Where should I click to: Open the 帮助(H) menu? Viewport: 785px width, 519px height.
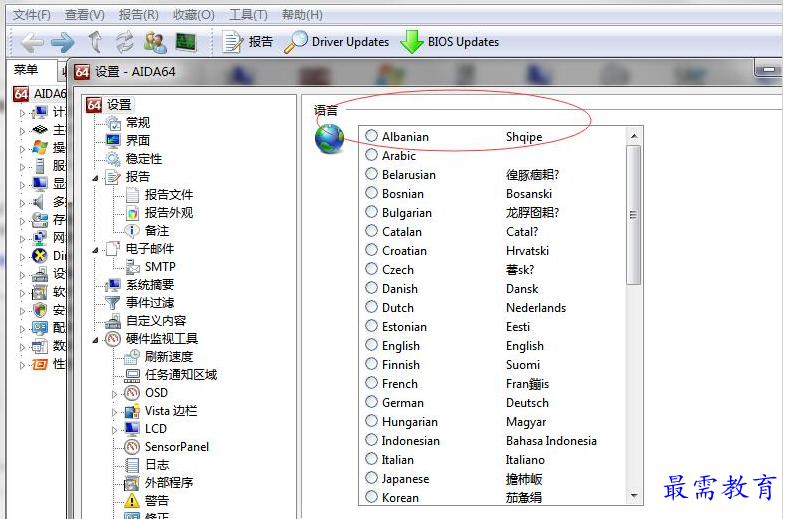pyautogui.click(x=302, y=15)
